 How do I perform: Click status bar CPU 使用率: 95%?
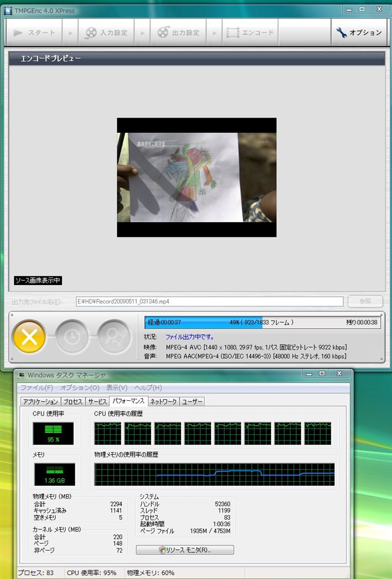(x=92, y=573)
